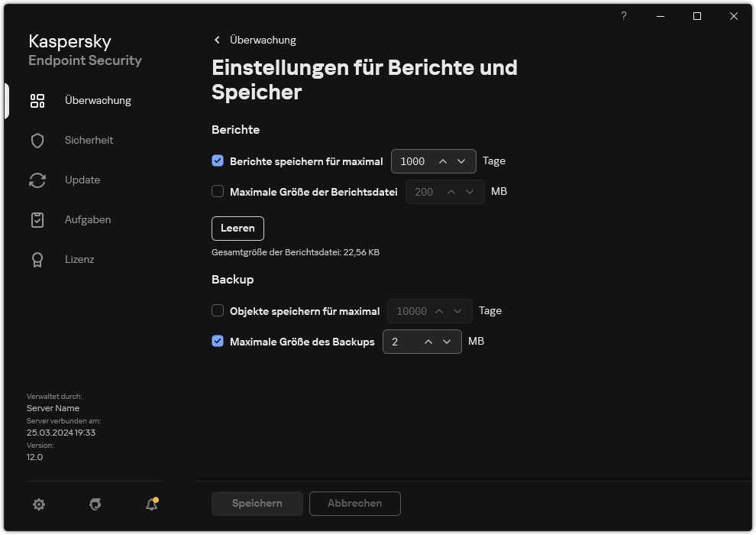Select the Lizenz key icon
This screenshot has height=535, width=756.
click(x=37, y=259)
